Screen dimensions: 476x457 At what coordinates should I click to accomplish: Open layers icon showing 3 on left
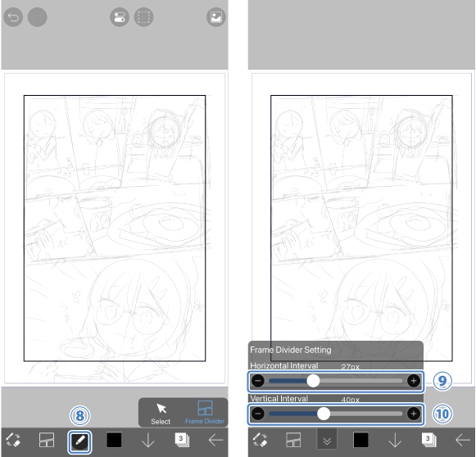pos(182,440)
